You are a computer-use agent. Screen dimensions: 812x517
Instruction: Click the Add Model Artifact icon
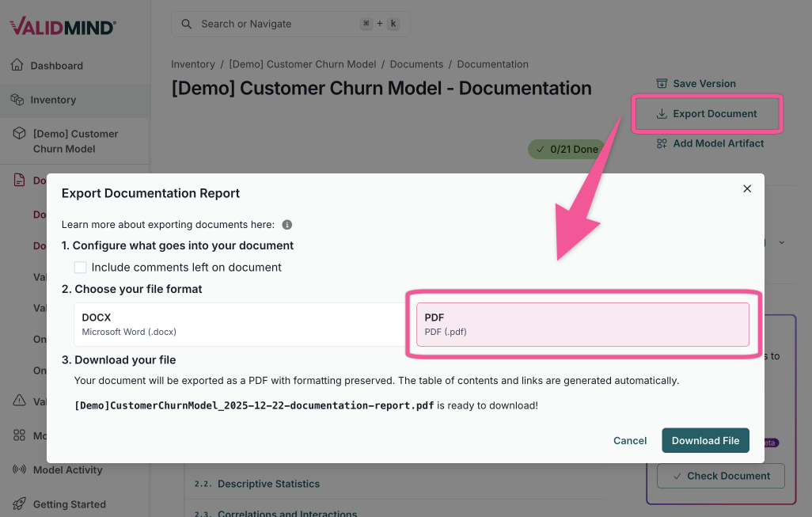[x=662, y=143]
